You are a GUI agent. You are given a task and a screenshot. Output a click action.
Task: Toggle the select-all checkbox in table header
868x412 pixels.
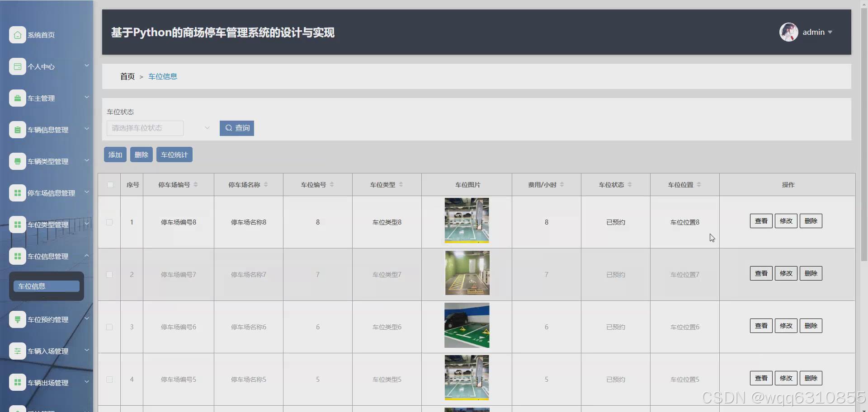(x=110, y=184)
